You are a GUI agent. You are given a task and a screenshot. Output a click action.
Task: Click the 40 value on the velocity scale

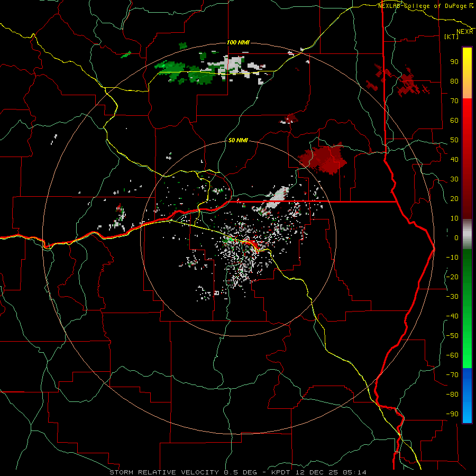pos(454,159)
